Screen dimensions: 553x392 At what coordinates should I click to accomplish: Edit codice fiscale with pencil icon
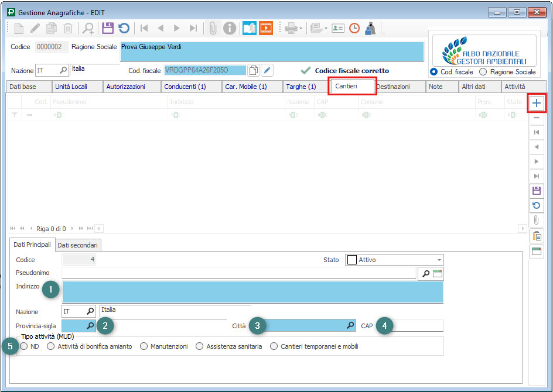coord(267,70)
